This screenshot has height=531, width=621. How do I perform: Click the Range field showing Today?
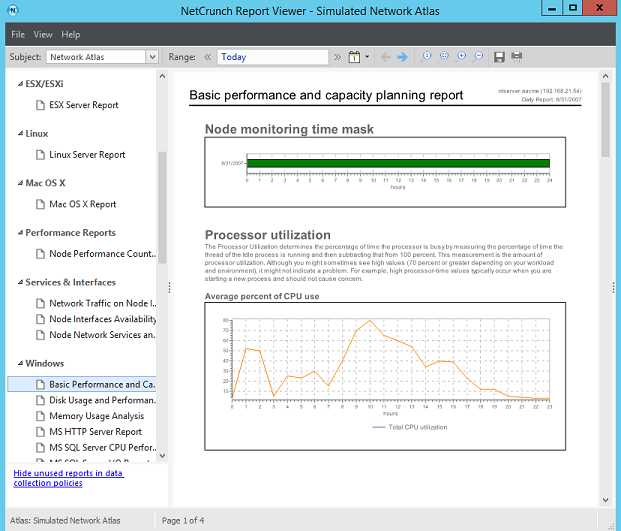(x=272, y=57)
